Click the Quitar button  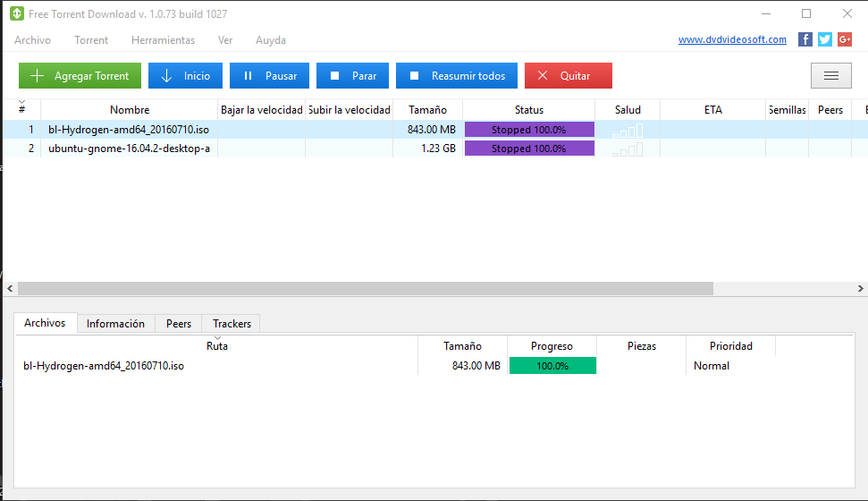568,75
